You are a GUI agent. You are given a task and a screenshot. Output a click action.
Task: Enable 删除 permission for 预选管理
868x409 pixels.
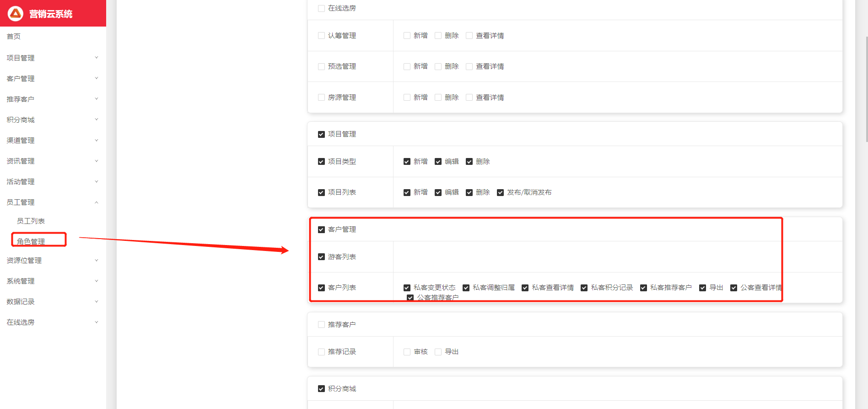point(438,66)
